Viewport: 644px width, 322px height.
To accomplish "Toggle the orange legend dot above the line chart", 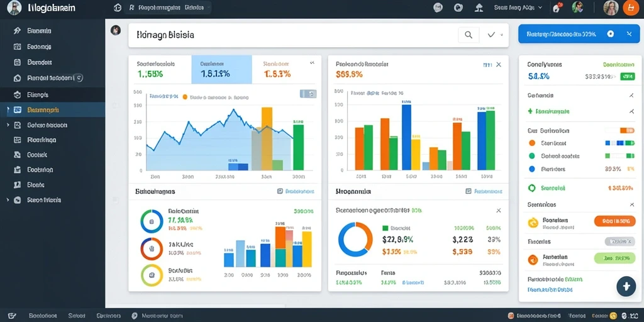I will pos(185,97).
